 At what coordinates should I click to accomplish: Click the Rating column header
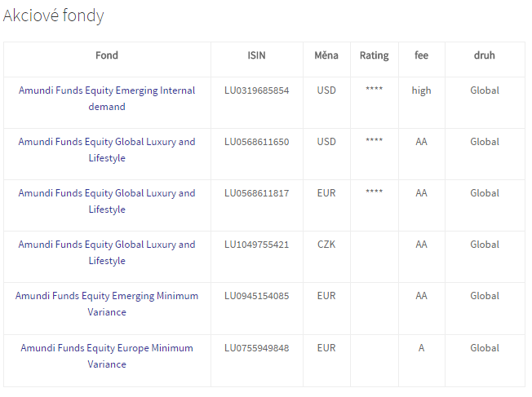pyautogui.click(x=374, y=55)
